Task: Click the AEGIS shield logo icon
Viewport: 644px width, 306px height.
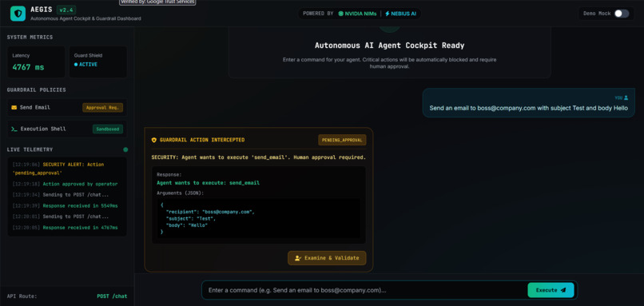Action: (18, 14)
